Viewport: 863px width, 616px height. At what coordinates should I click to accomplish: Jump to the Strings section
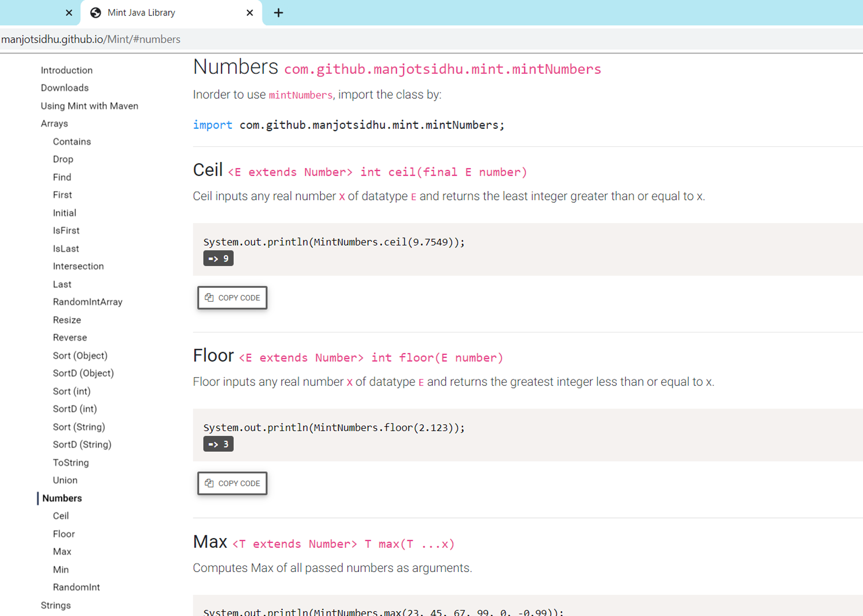[56, 606]
